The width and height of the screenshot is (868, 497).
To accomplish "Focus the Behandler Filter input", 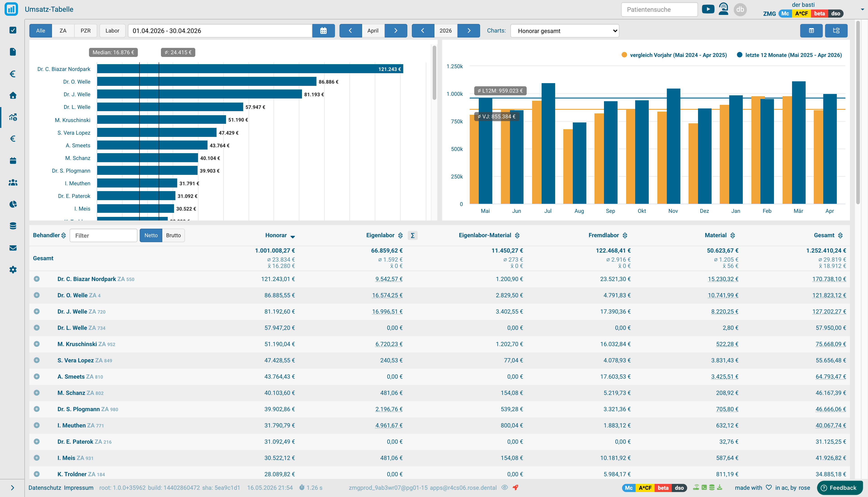I will click(104, 235).
